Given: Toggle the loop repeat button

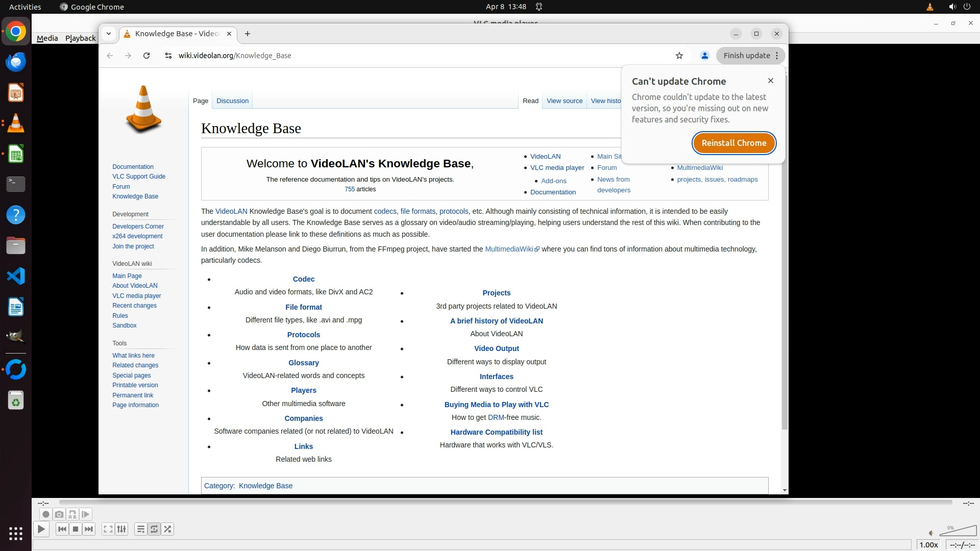Looking at the screenshot, I should coord(154,529).
